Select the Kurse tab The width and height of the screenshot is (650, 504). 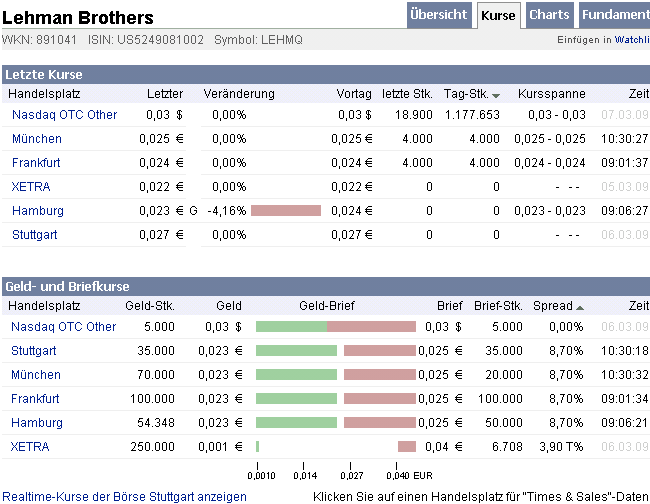click(498, 16)
